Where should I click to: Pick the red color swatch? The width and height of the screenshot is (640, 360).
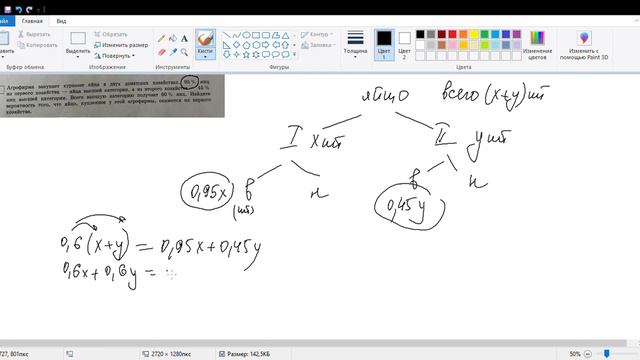452,34
